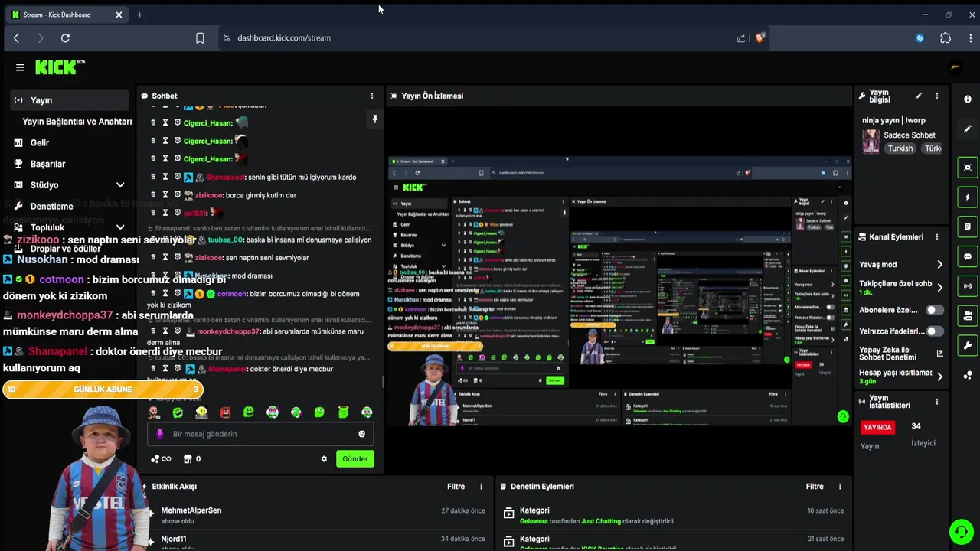Expand the Topluluk menu
The height and width of the screenshot is (551, 980).
pyautogui.click(x=120, y=227)
